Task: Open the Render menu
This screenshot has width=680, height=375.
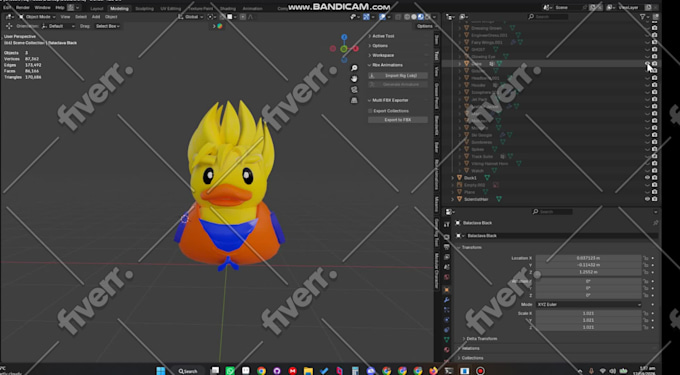Action: coord(23,7)
